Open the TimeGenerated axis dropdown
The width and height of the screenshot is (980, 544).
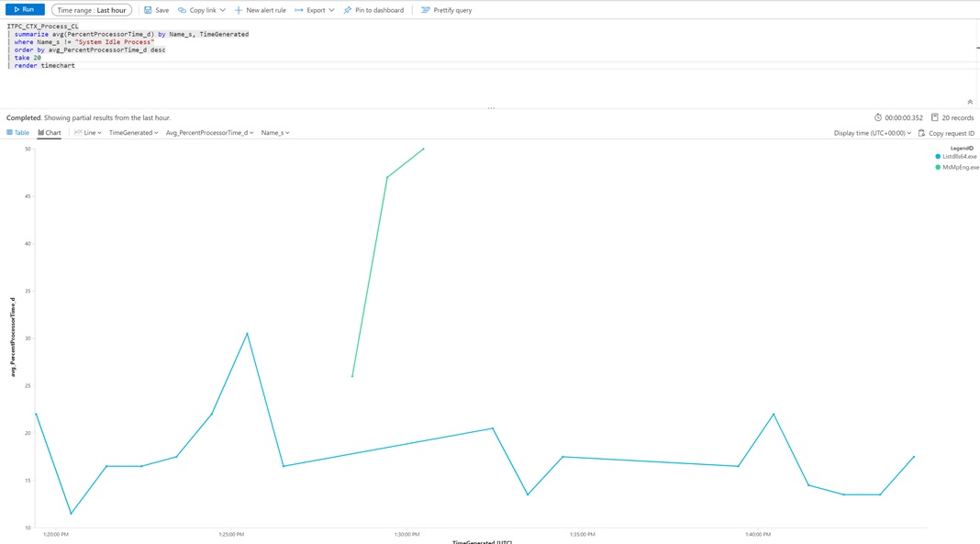(133, 133)
